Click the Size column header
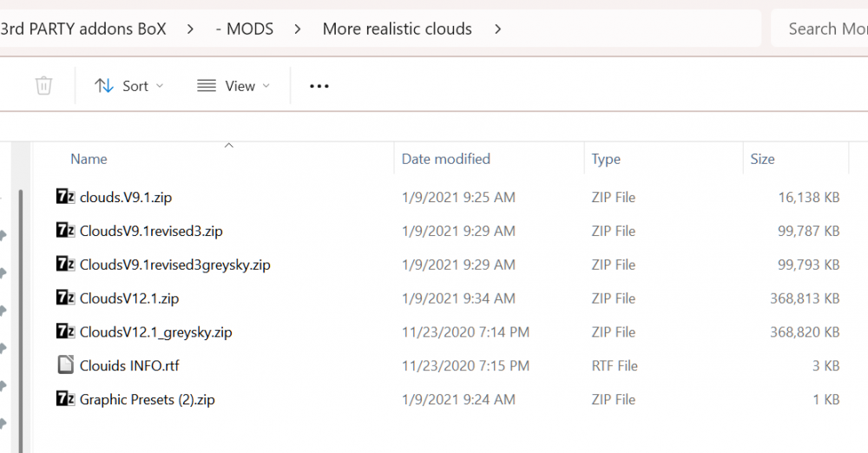 point(762,159)
